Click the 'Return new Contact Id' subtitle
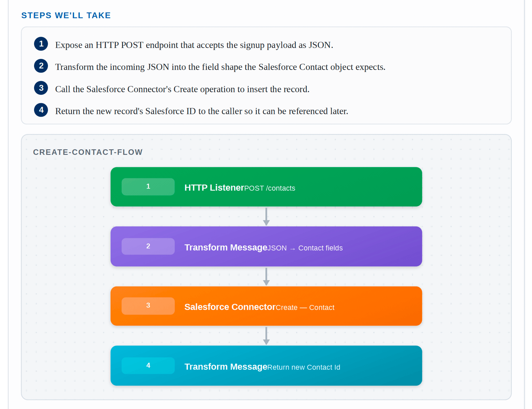The height and width of the screenshot is (409, 532). (x=304, y=367)
